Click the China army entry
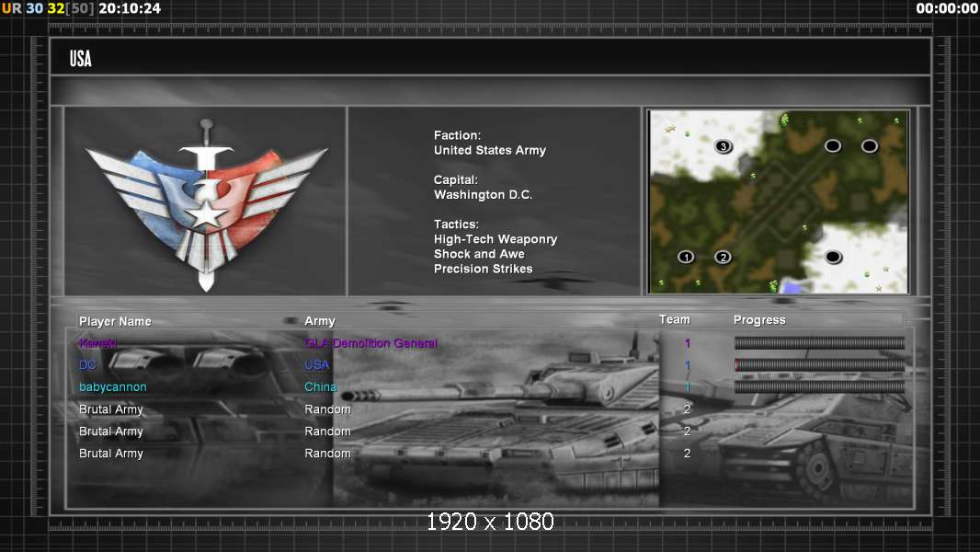This screenshot has height=552, width=980. click(x=321, y=387)
